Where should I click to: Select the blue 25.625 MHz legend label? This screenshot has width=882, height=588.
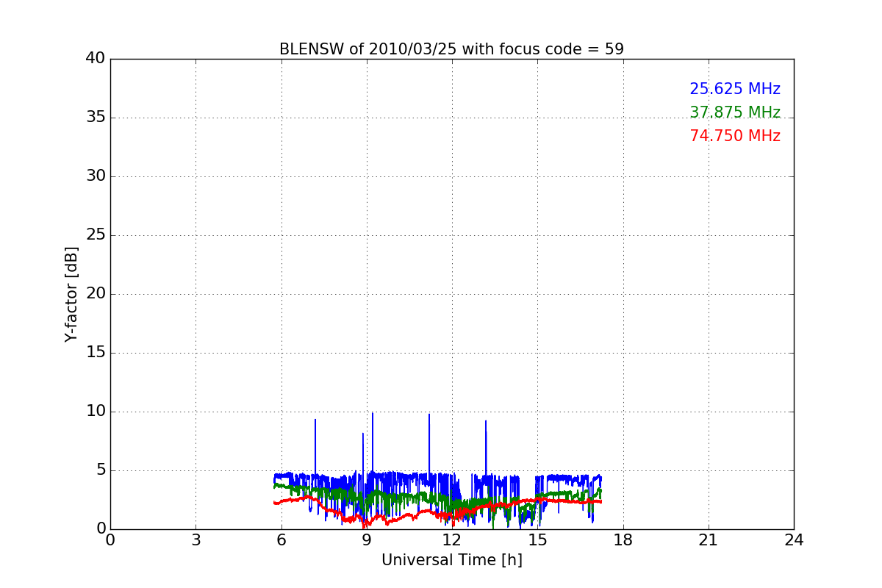735,89
